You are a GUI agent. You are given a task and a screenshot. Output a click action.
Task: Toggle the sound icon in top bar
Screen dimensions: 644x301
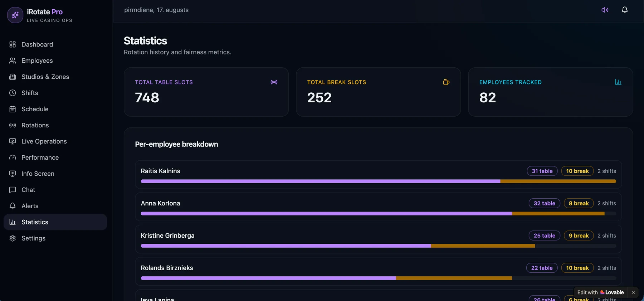click(605, 10)
